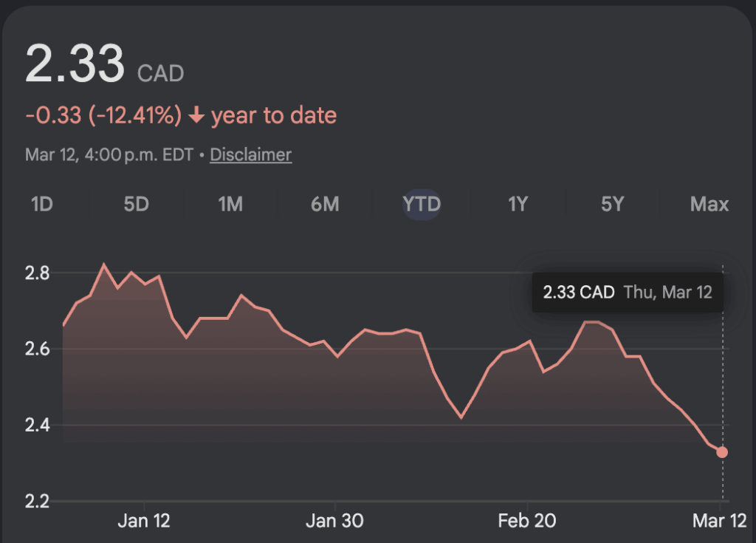756x543 pixels.
Task: Click the 2.33 CAD Thu, Mar 12 tooltip
Action: (x=628, y=292)
